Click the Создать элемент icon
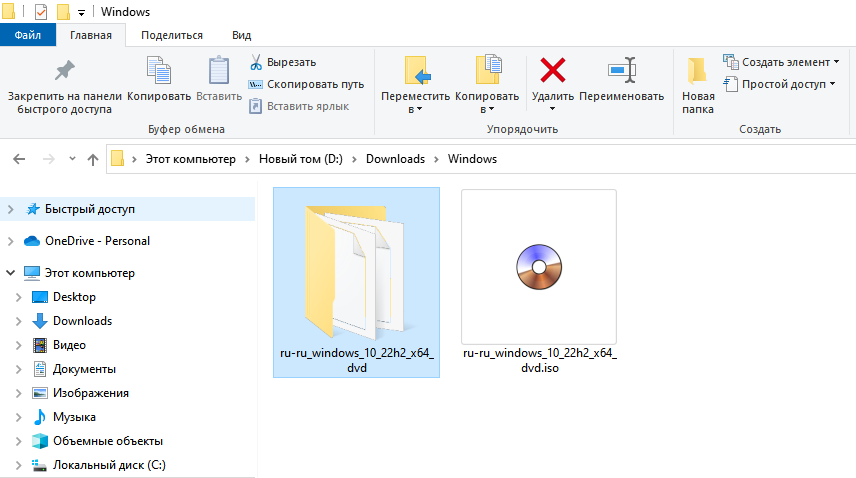Screen dimensions: 856x478 (730, 62)
